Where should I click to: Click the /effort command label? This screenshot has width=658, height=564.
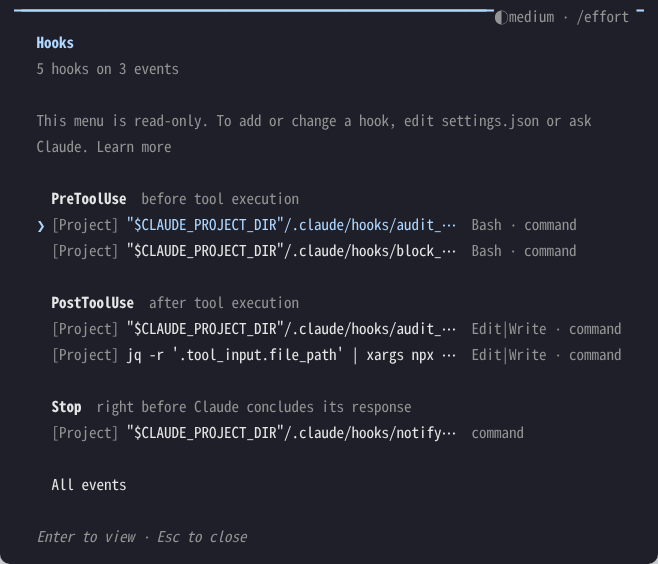(603, 17)
